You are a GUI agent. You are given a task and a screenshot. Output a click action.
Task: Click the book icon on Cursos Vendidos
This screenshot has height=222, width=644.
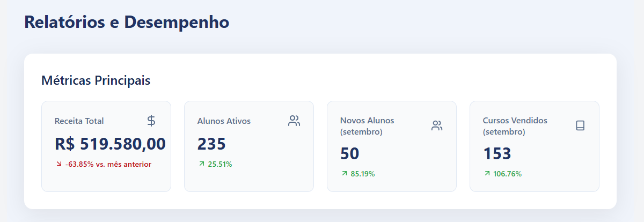pos(580,125)
